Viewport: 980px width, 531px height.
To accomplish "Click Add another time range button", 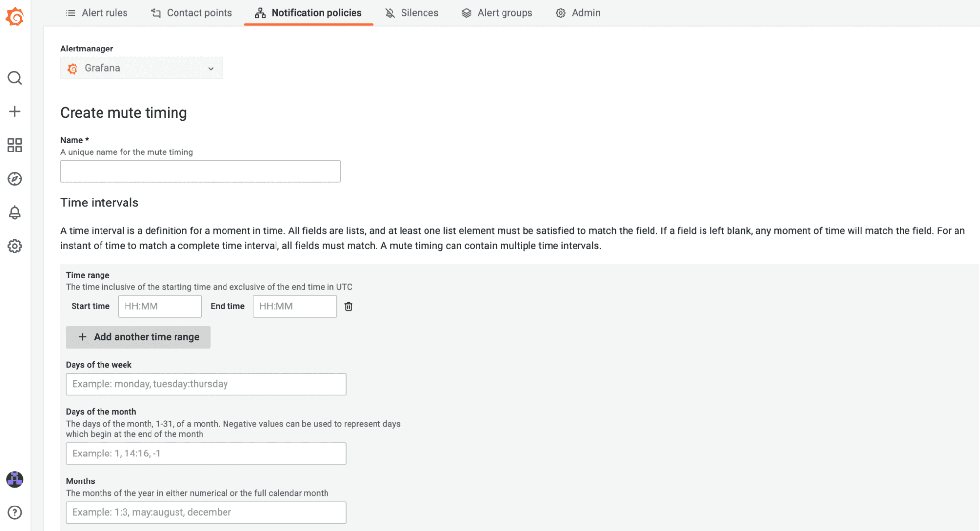I will 138,337.
